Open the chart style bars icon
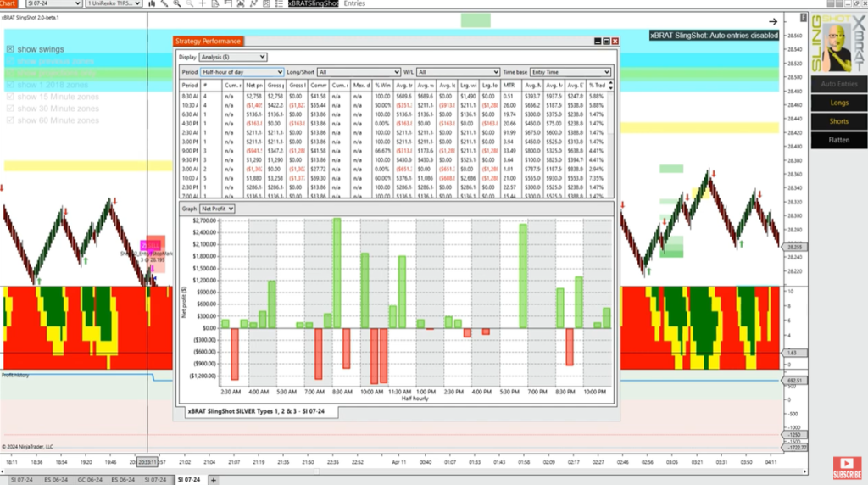This screenshot has height=485, width=868. (x=152, y=3)
